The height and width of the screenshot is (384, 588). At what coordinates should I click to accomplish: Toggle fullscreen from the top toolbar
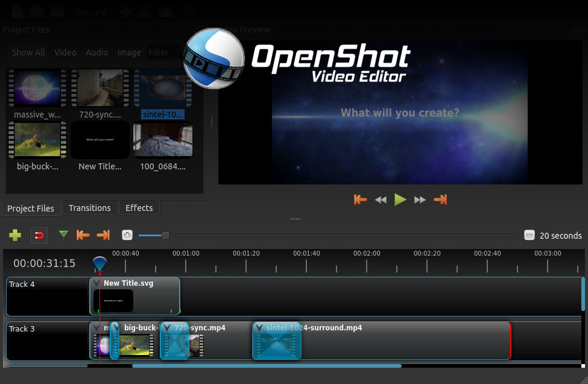[165, 12]
